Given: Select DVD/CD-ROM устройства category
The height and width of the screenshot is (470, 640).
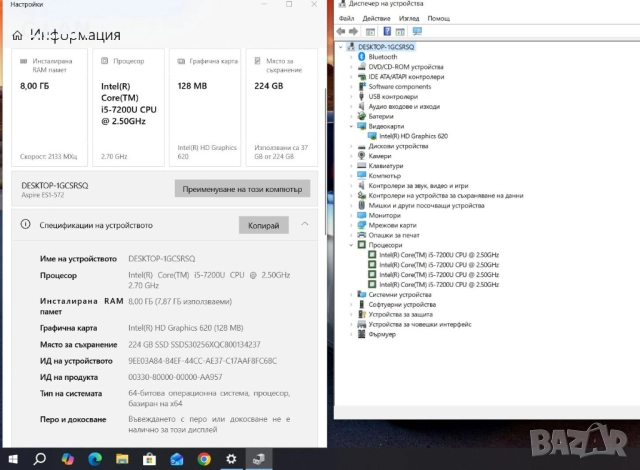Looking at the screenshot, I should [x=406, y=67].
